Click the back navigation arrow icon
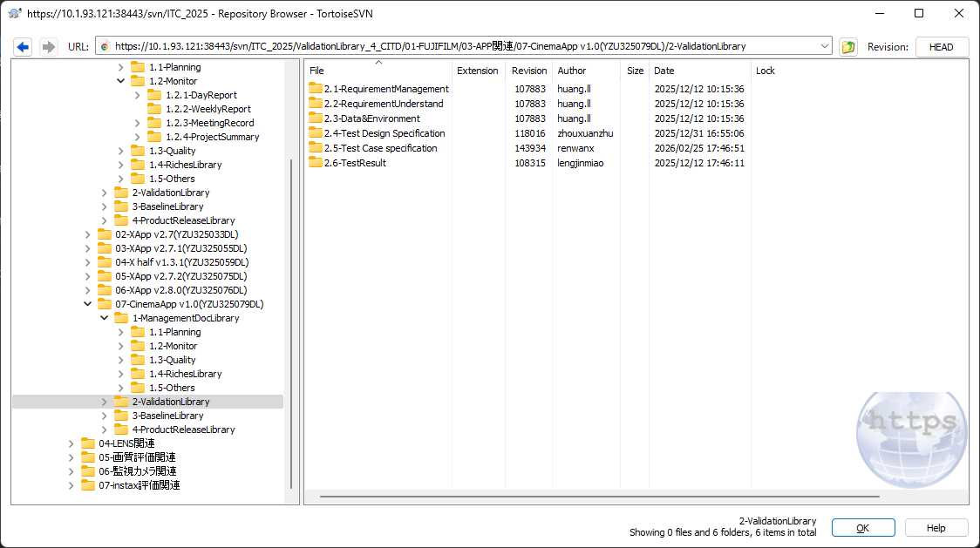The image size is (980, 548). tap(23, 47)
